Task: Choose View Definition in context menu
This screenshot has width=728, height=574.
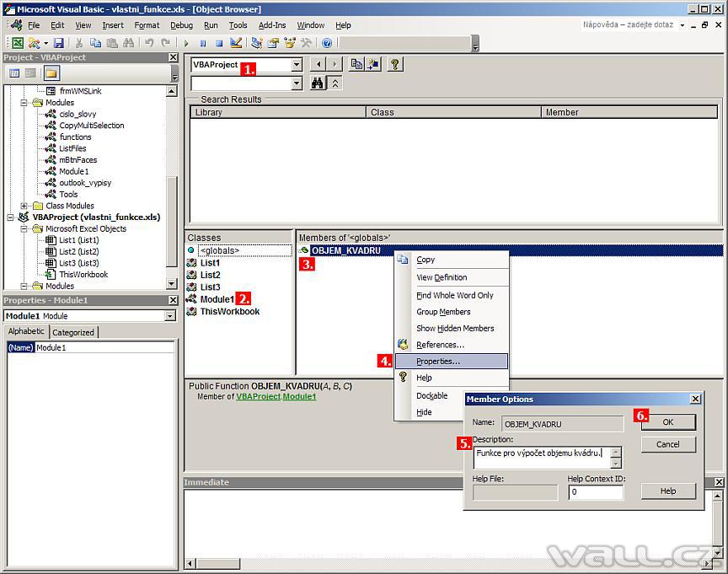Action: 452,277
